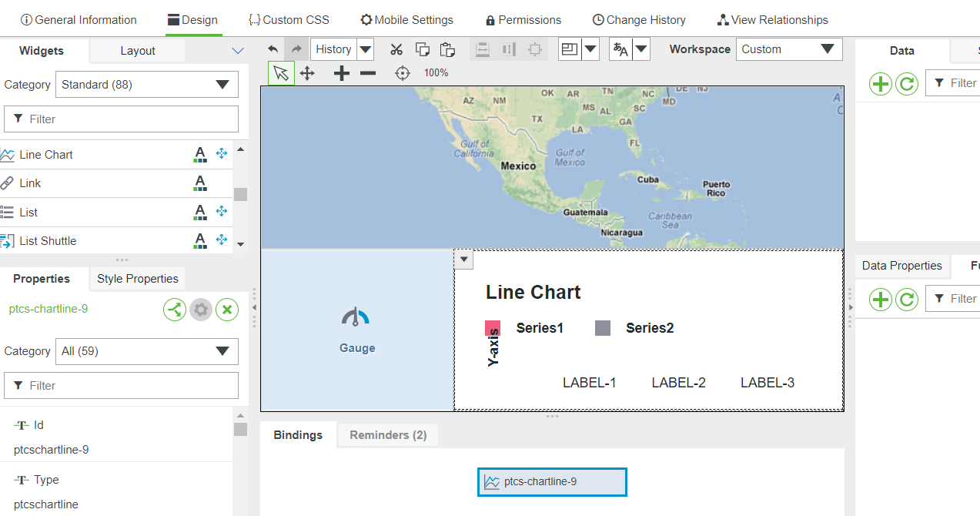Screen dimensions: 980x516
Task: Redo using the forward arrow icon
Action: [296, 49]
